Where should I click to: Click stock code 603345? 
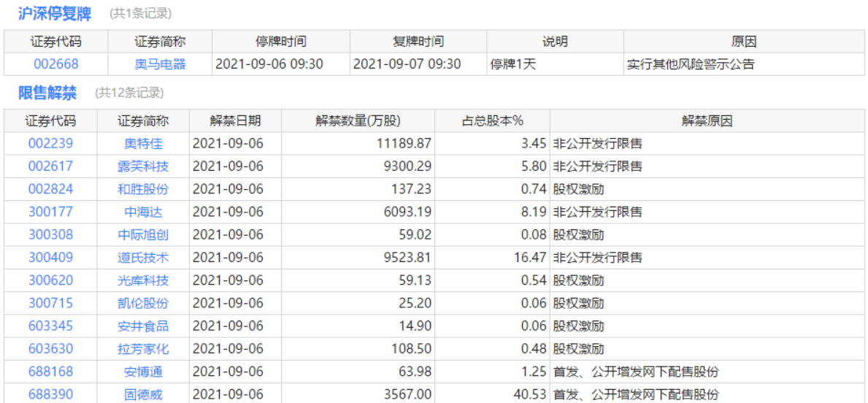(x=50, y=326)
